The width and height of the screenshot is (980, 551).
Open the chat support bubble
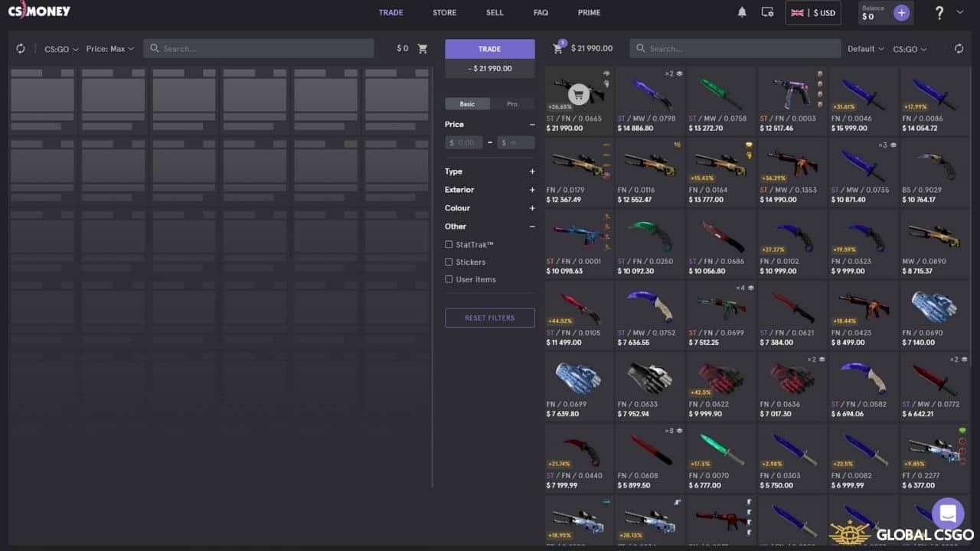tap(948, 514)
